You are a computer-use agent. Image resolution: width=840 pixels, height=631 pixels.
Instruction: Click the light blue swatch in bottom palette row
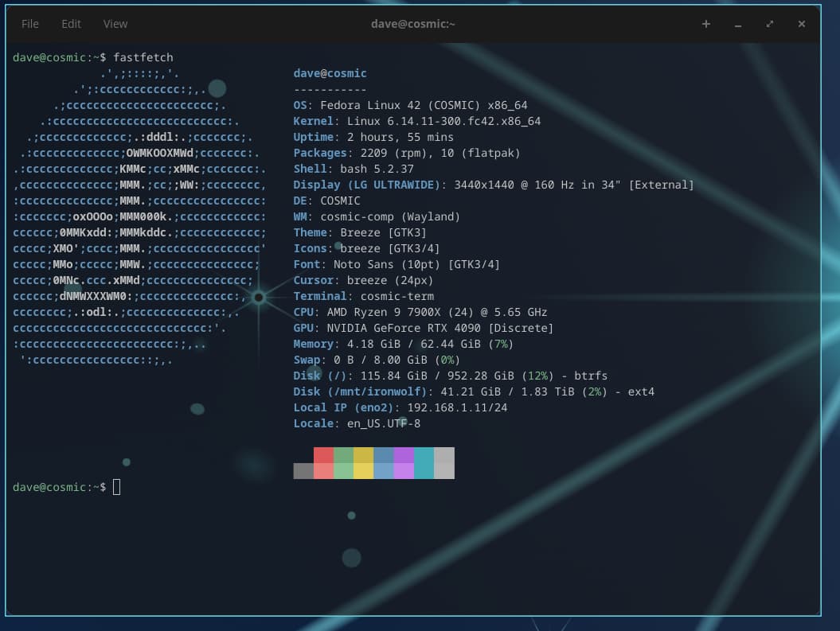pyautogui.click(x=384, y=471)
